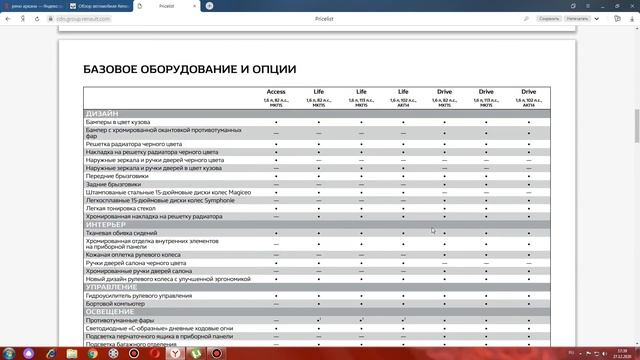The height and width of the screenshot is (360, 640).
Task: Switch to the 'Обзор автомобиля' tab
Action: (x=99, y=6)
